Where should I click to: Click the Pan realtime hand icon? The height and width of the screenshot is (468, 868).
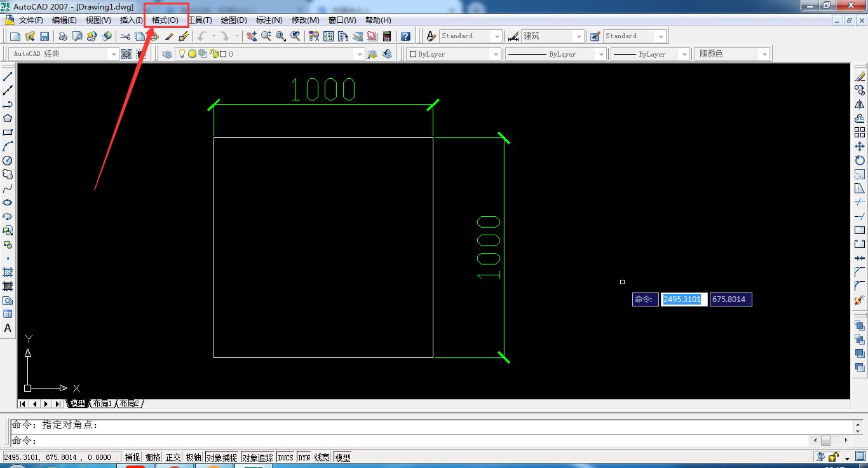coord(252,36)
